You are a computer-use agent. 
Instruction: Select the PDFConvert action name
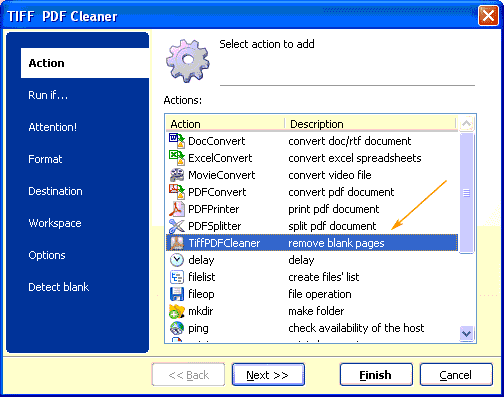[x=217, y=192]
